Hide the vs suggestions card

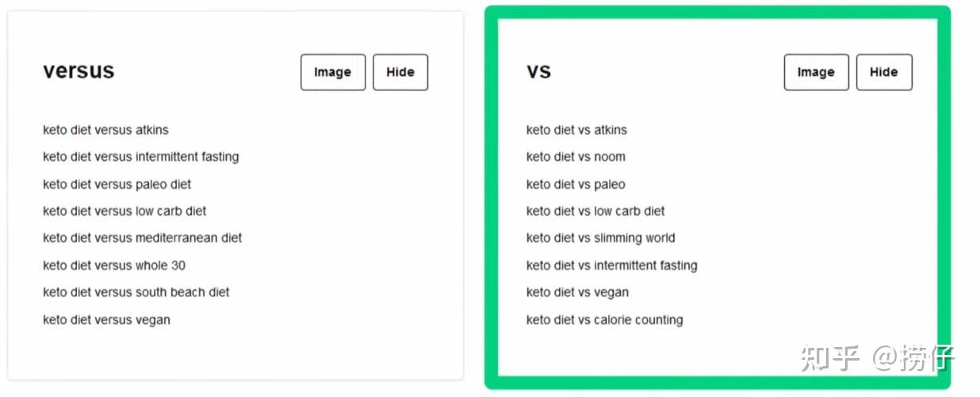883,72
